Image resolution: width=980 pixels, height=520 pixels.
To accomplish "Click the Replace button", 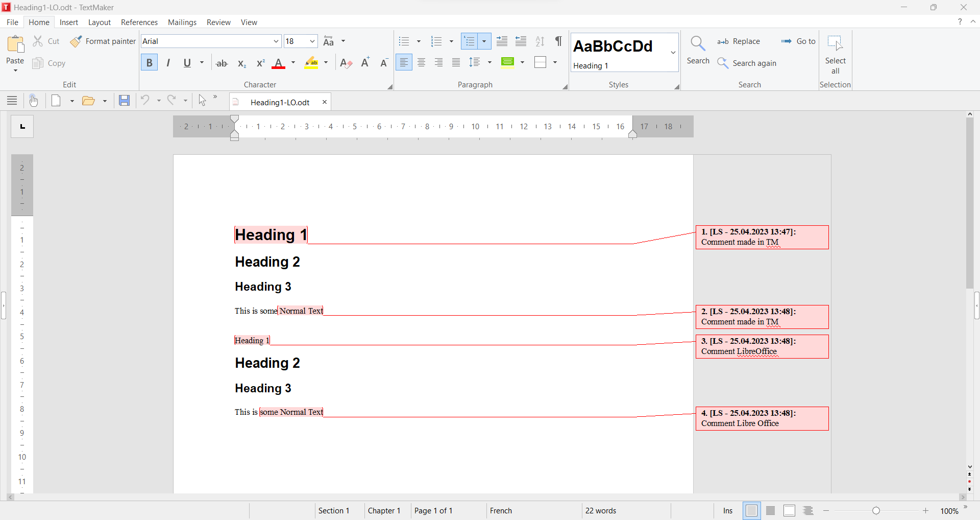I will tap(739, 41).
